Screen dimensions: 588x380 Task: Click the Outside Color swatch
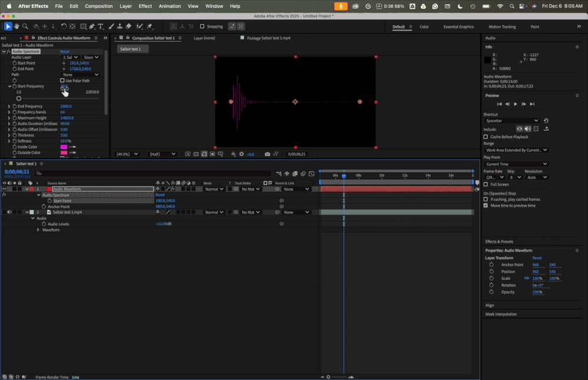point(64,153)
